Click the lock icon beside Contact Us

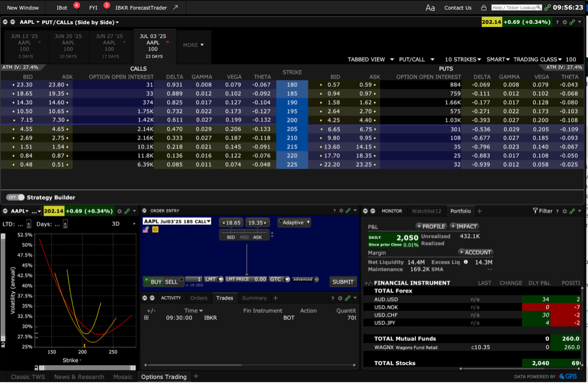tap(484, 8)
